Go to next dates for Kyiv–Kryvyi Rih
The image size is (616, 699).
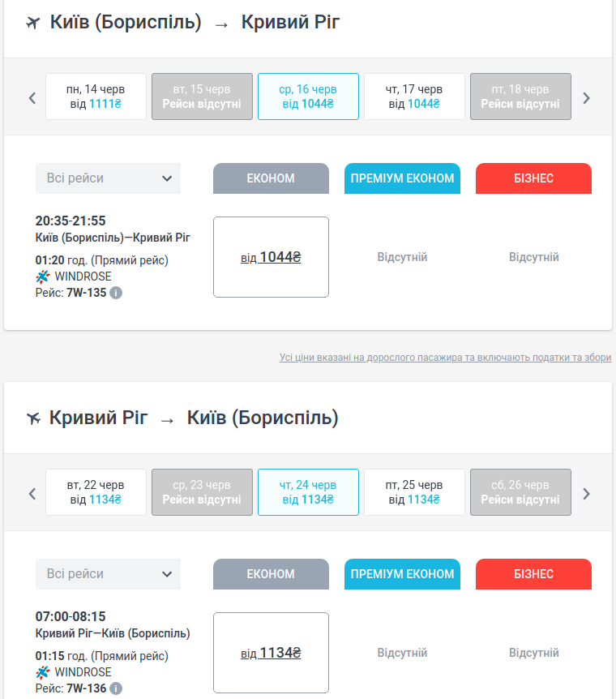[x=587, y=98]
